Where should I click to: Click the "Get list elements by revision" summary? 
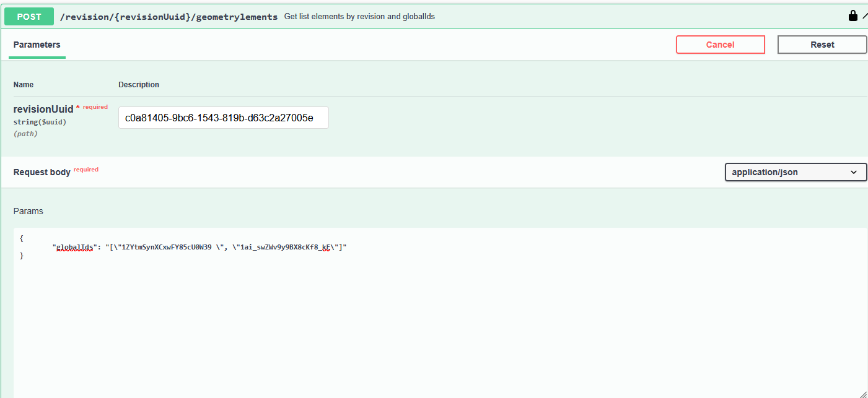359,17
